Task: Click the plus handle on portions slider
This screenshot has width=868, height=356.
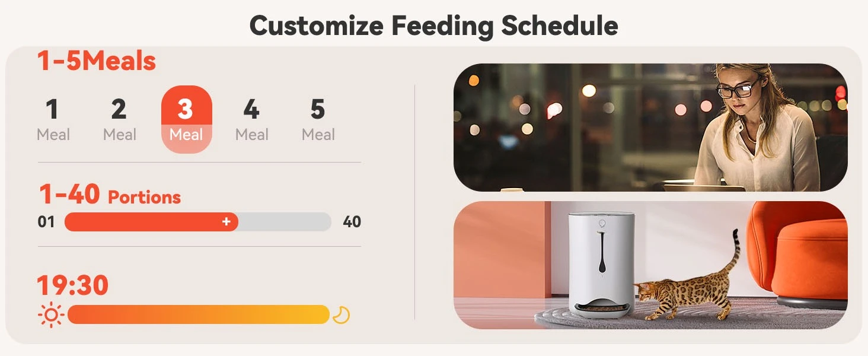Action: click(x=226, y=222)
